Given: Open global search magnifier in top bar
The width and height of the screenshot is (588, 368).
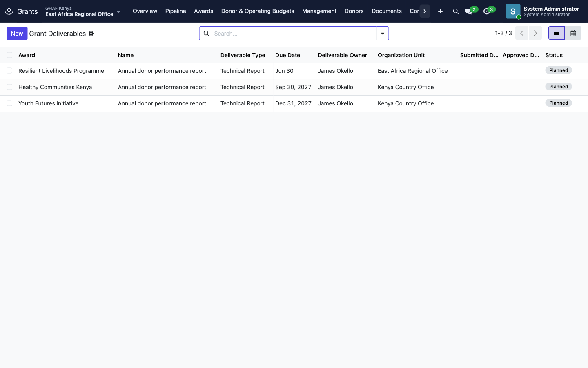Looking at the screenshot, I should pos(456,11).
